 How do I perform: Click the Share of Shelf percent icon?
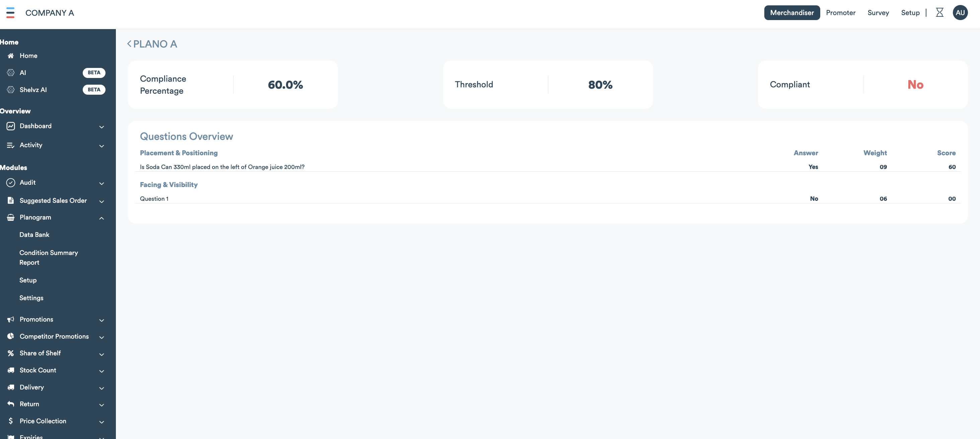(x=11, y=353)
